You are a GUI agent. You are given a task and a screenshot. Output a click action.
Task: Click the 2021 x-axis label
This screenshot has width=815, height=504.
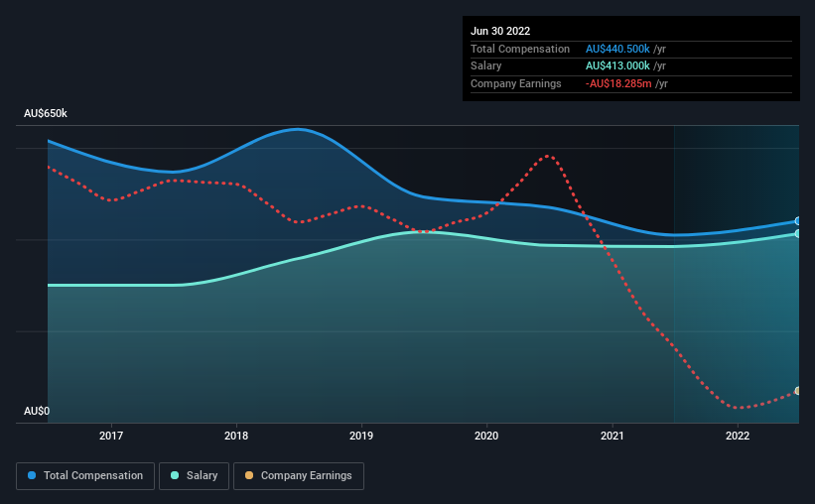point(612,436)
